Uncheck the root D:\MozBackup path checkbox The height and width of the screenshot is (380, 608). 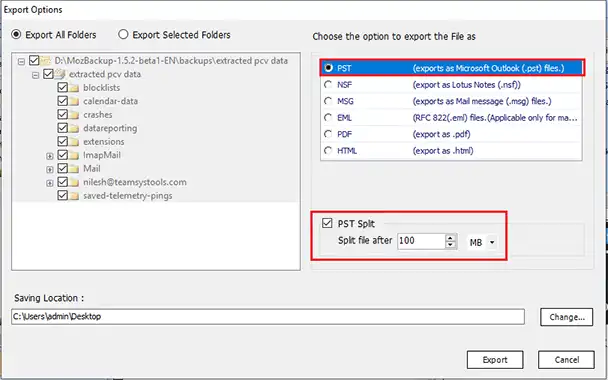point(34,60)
